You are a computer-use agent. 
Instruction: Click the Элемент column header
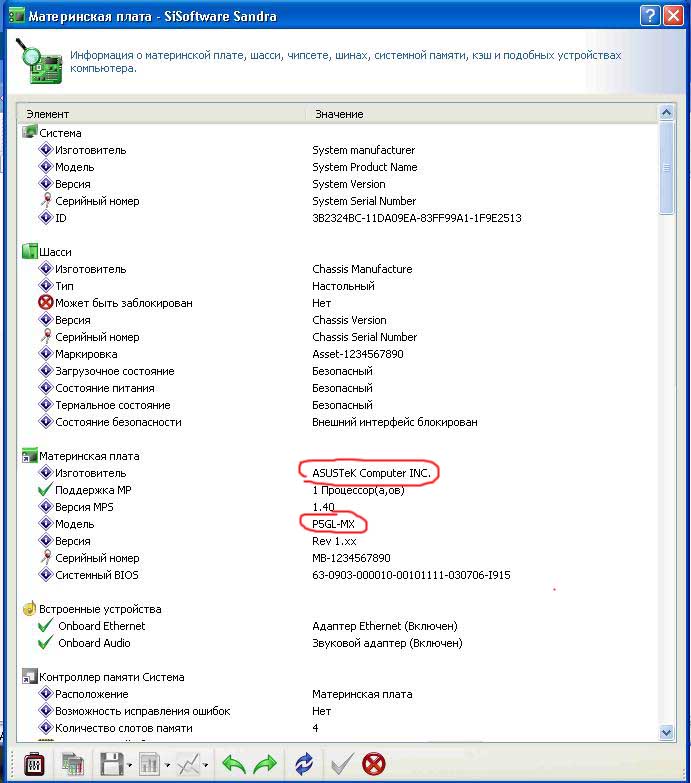[160, 114]
